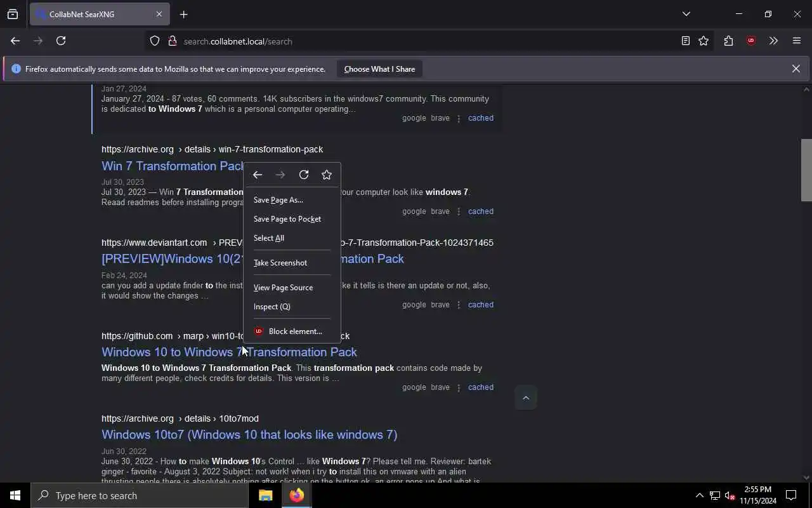Select Save Page As... menu entry
Viewport: 812px width, 508px height.
point(292,200)
